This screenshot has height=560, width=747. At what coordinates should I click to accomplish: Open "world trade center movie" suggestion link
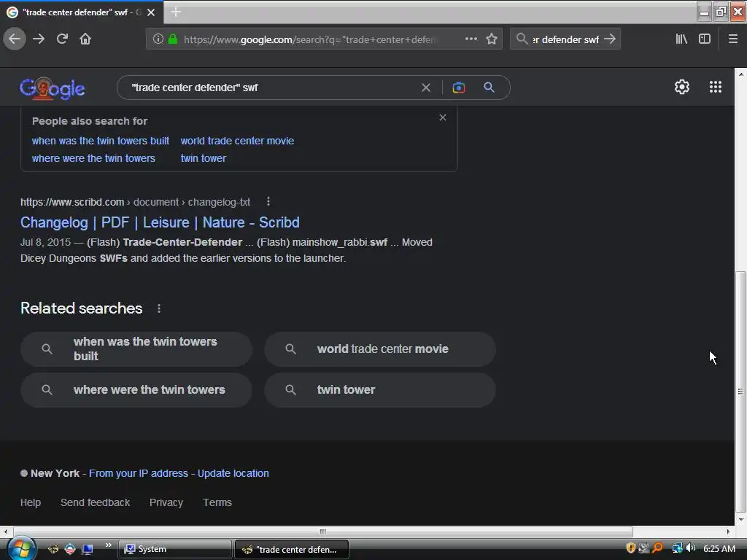[237, 141]
